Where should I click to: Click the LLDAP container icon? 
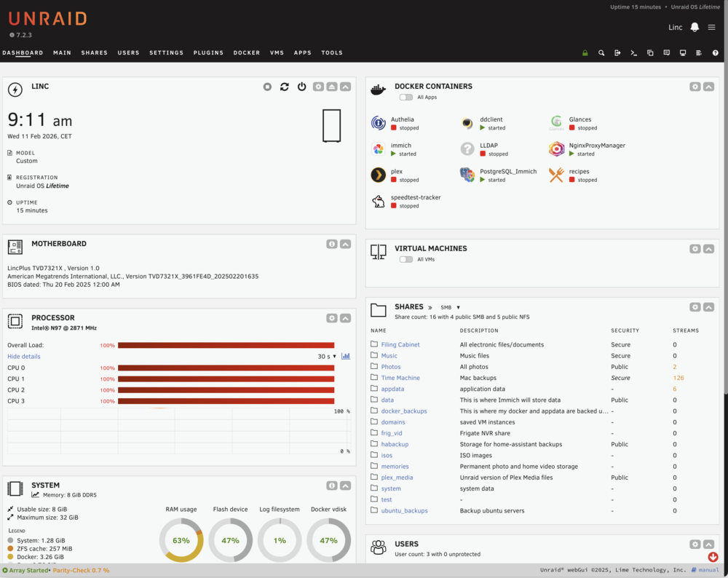467,149
